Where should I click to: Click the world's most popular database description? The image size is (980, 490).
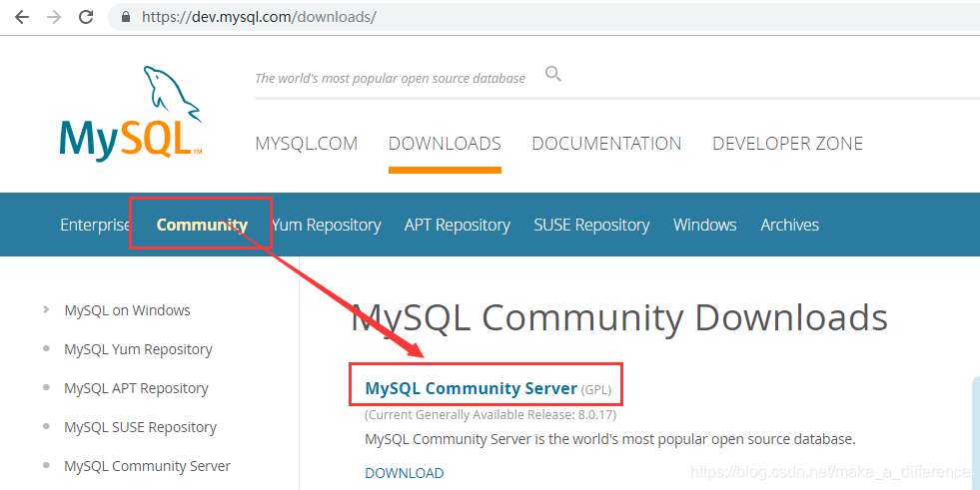pyautogui.click(x=610, y=439)
